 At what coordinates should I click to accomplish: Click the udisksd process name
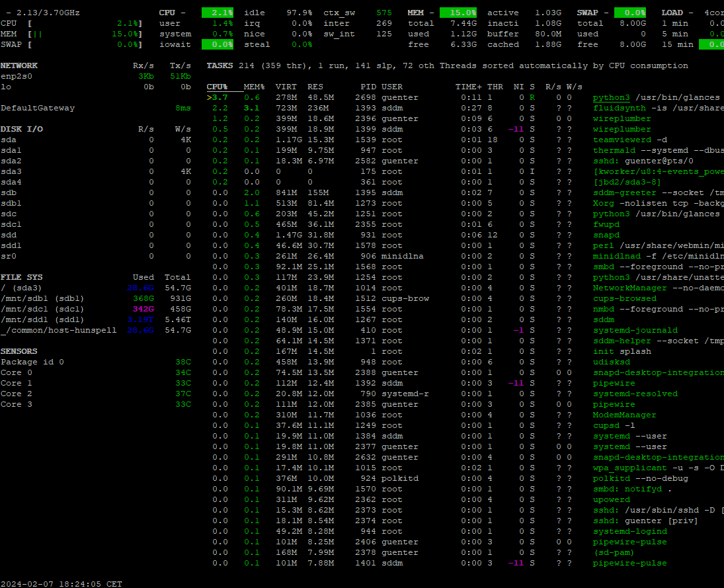coord(612,362)
